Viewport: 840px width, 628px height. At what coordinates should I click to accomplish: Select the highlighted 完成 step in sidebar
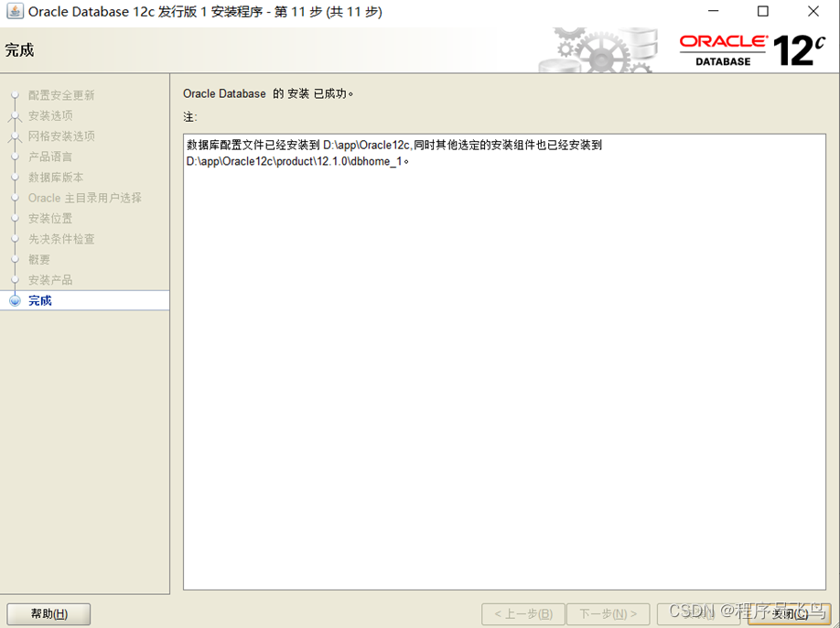(x=85, y=300)
